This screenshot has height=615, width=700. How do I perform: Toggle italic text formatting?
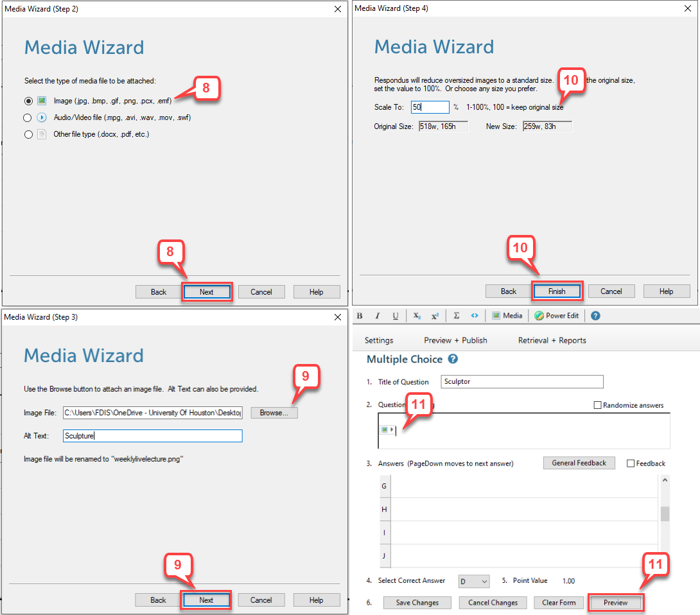[x=378, y=316]
